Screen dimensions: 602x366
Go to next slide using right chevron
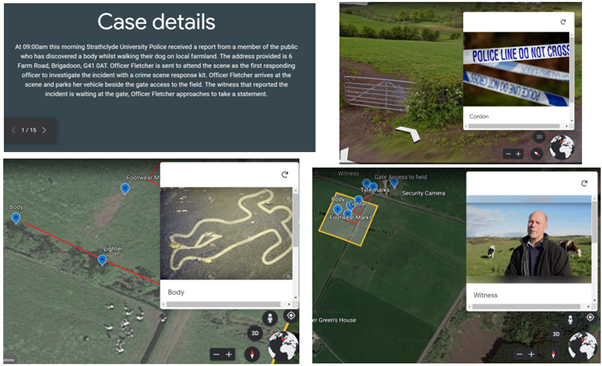44,130
